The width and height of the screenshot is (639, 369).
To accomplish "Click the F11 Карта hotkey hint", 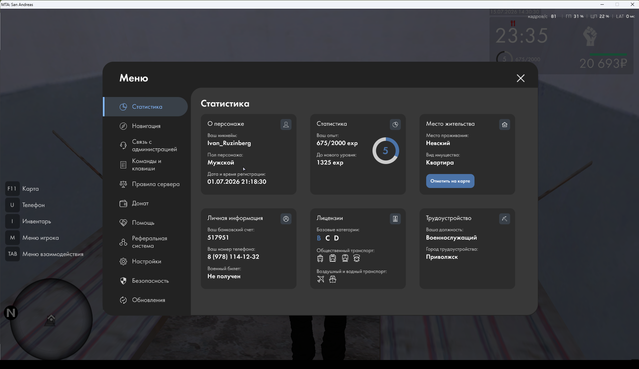I will (22, 189).
